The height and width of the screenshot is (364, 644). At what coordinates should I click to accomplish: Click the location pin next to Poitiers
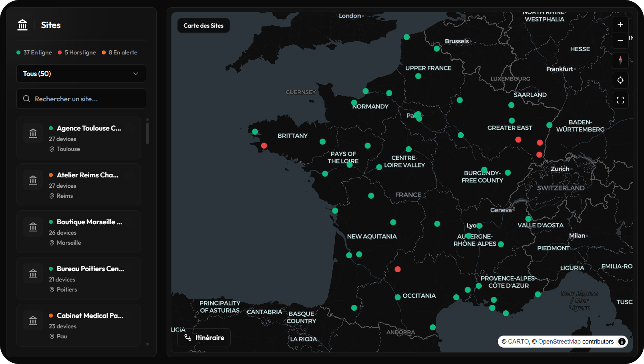52,290
